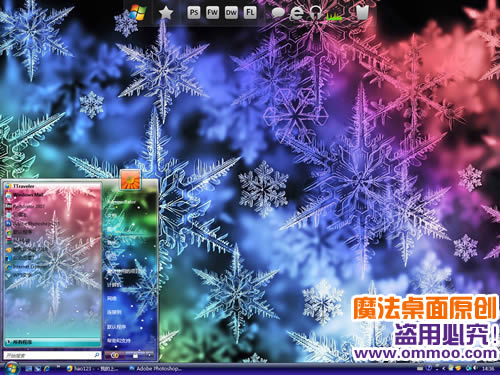Viewport: 500px width, 375px height.
Task: Expand shutdown options arrow in Start menu
Action: [149, 356]
